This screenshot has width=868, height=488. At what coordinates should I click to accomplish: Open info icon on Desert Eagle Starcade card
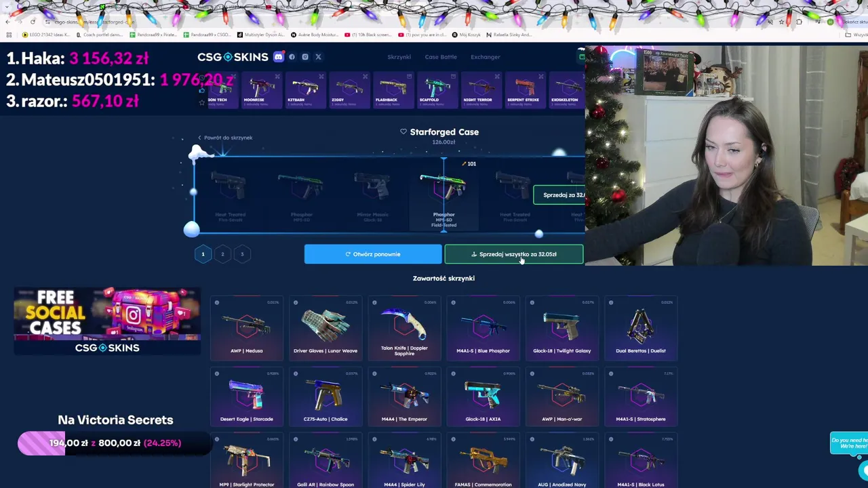coord(217,373)
